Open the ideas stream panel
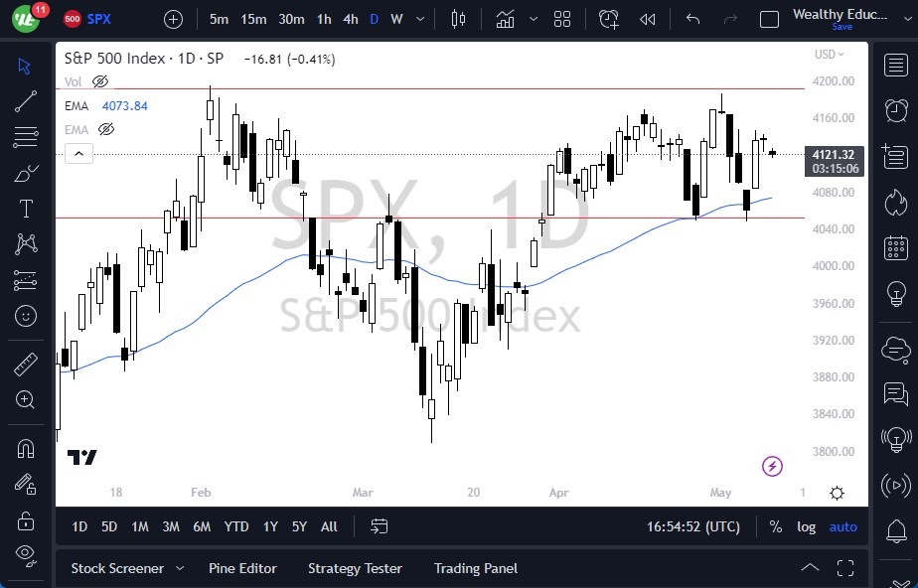 click(896, 439)
